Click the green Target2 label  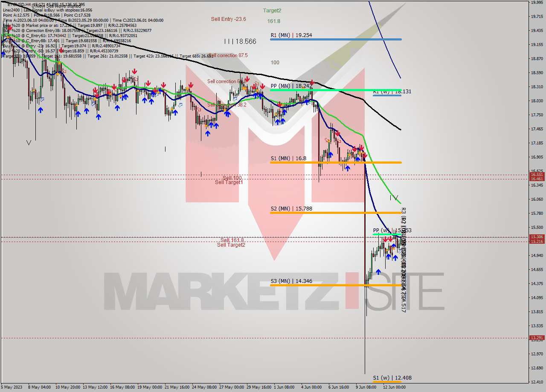pyautogui.click(x=272, y=11)
